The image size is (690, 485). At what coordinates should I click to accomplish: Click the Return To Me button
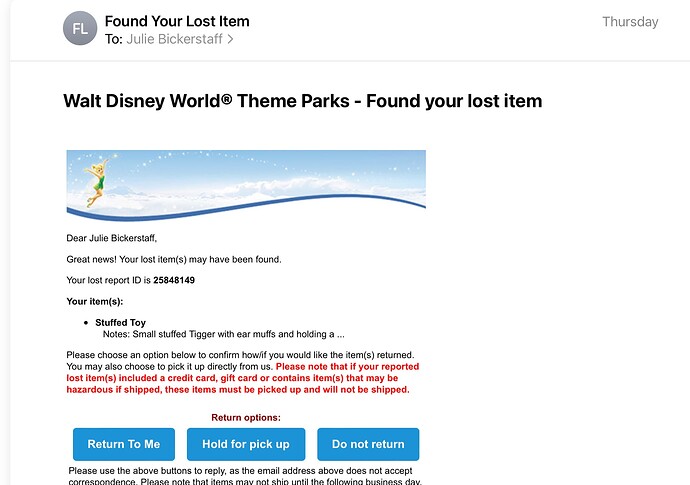coord(124,444)
